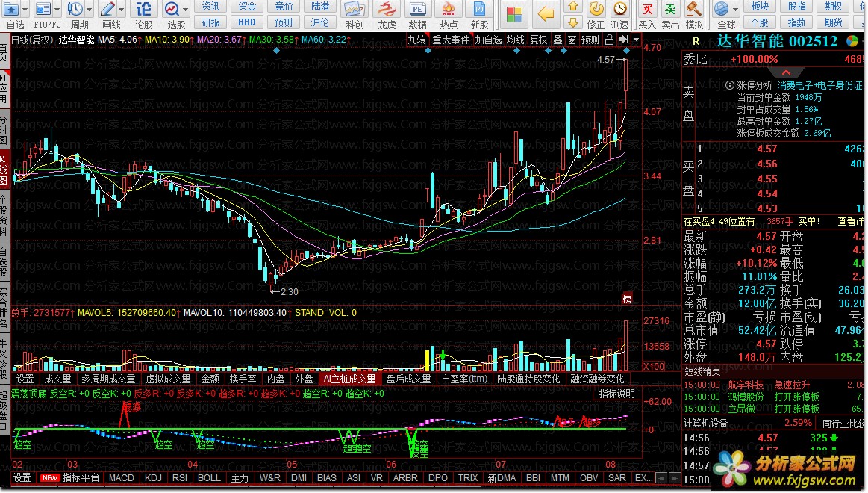
Task: Select the 融资融券变化 tab
Action: tap(597, 379)
